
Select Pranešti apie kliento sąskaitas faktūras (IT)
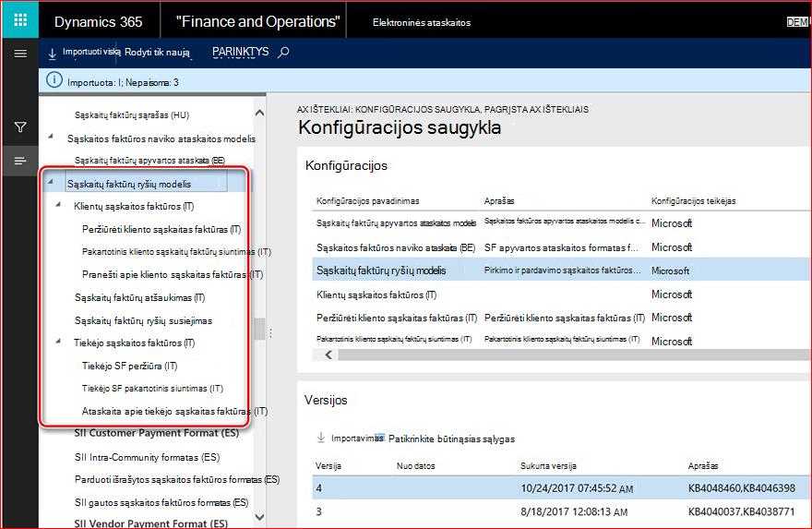click(x=172, y=274)
